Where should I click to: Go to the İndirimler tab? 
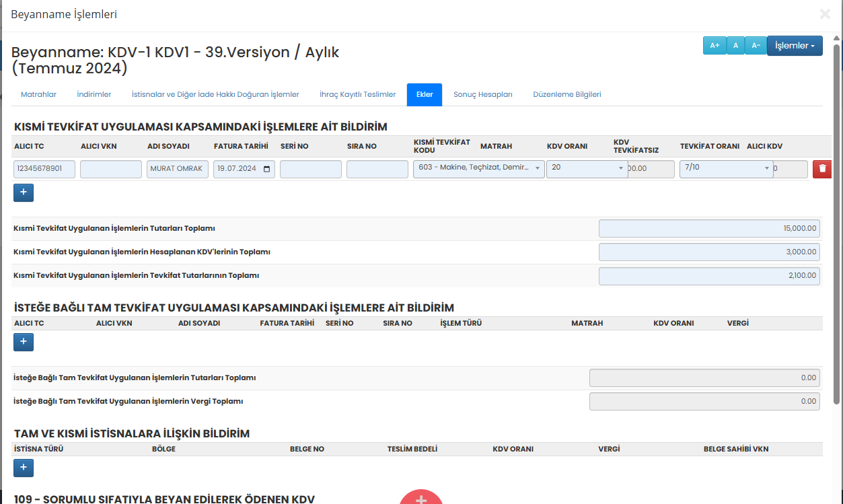(94, 95)
